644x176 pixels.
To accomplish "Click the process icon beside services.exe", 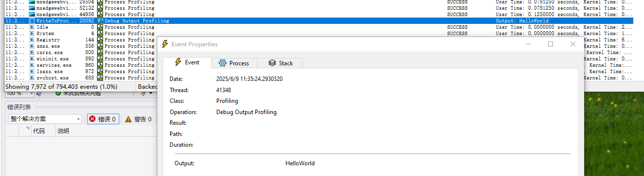I will tap(32, 65).
